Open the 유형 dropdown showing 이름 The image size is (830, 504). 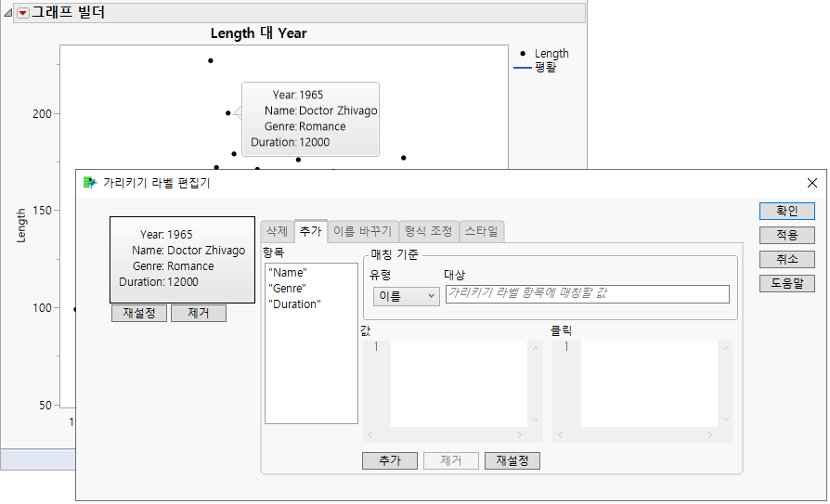coord(406,296)
